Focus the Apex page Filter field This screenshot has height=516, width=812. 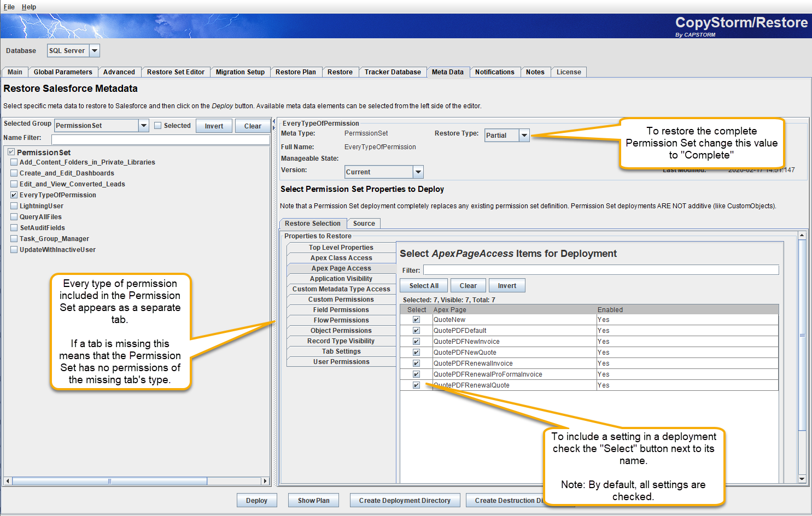(601, 270)
